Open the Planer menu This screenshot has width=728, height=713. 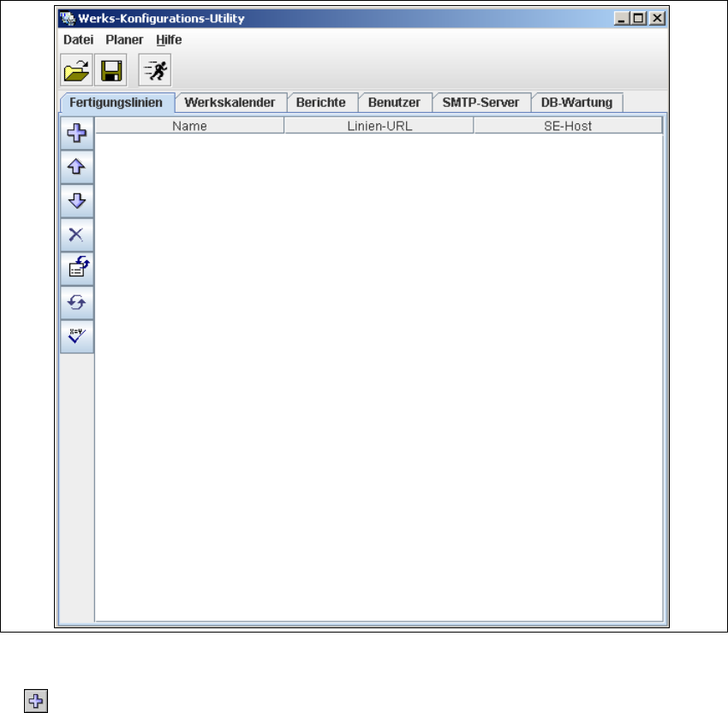pyautogui.click(x=124, y=40)
